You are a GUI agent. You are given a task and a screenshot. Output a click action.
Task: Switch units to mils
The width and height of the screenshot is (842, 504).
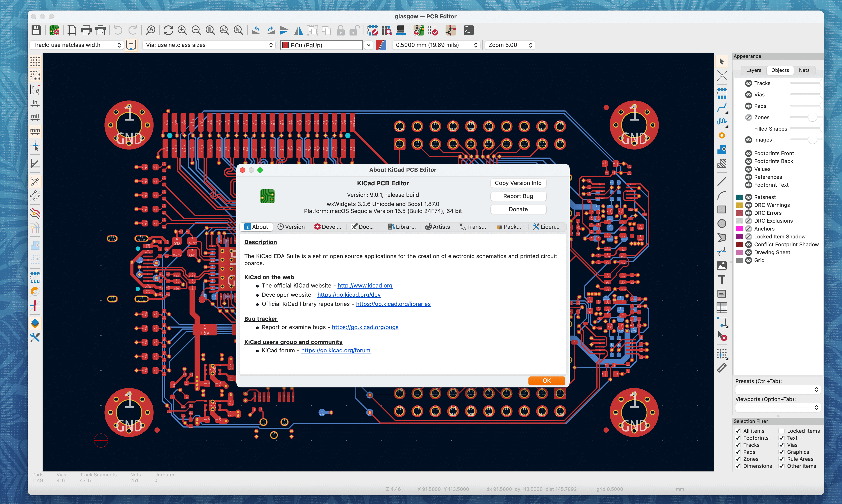coord(35,117)
